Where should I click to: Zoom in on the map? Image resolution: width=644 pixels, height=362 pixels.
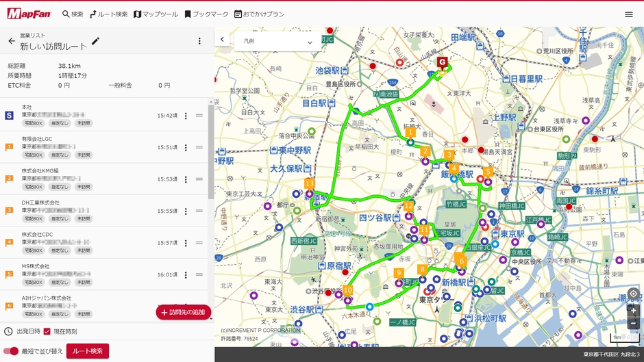point(633,310)
